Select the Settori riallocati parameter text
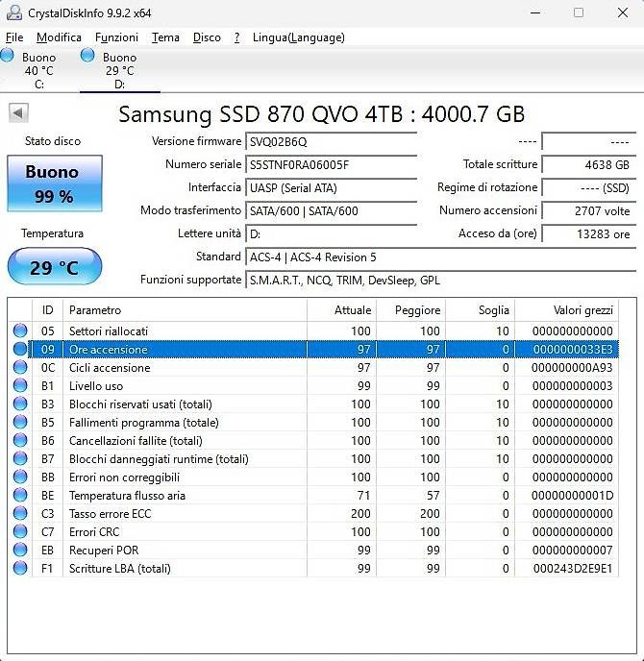Screen dimensions: 644x661 point(109,330)
